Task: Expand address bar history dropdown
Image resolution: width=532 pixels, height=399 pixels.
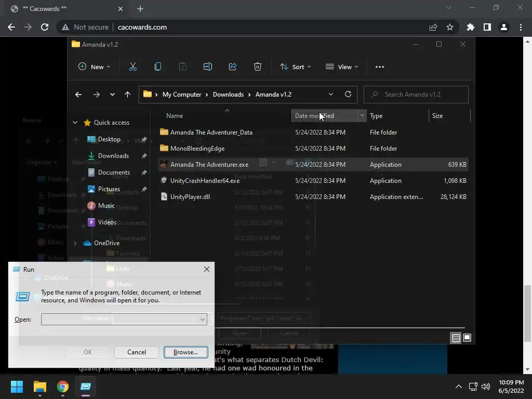Action: pos(331,95)
